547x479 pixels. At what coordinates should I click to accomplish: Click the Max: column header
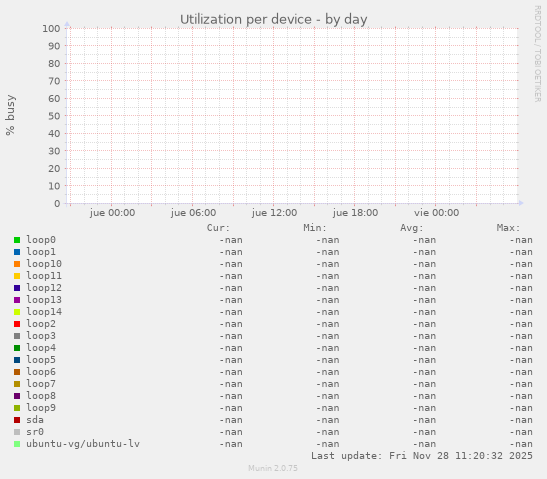point(508,228)
